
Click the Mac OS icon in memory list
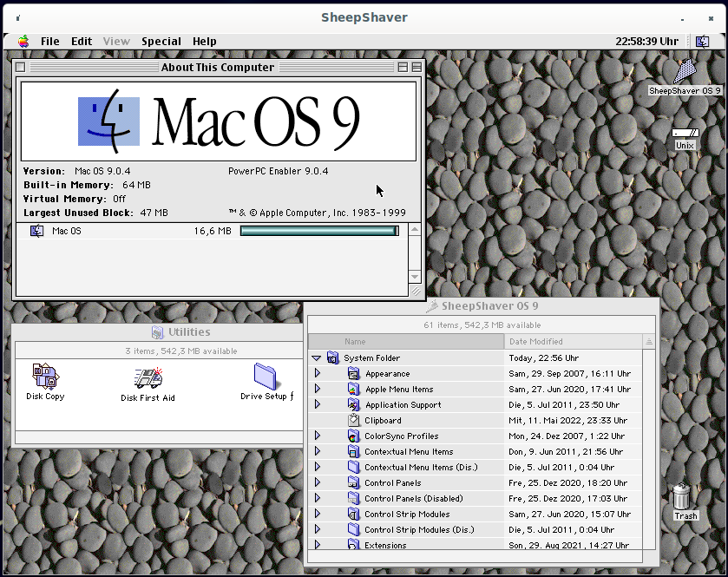[x=36, y=231]
